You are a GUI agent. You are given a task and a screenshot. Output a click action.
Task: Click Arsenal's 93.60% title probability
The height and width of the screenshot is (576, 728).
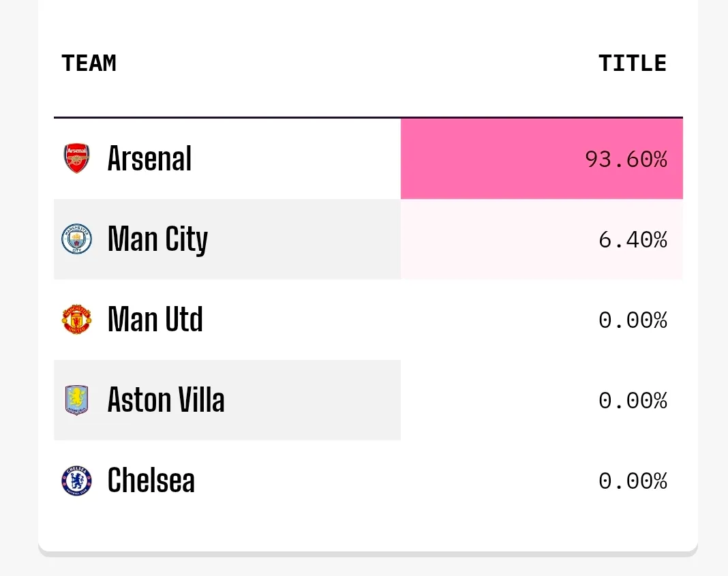tap(625, 160)
